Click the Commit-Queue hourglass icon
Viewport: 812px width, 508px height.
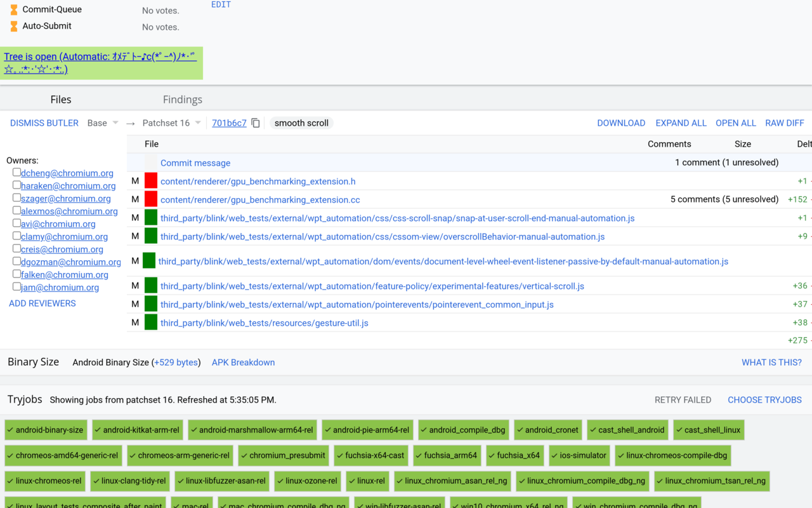pyautogui.click(x=14, y=10)
